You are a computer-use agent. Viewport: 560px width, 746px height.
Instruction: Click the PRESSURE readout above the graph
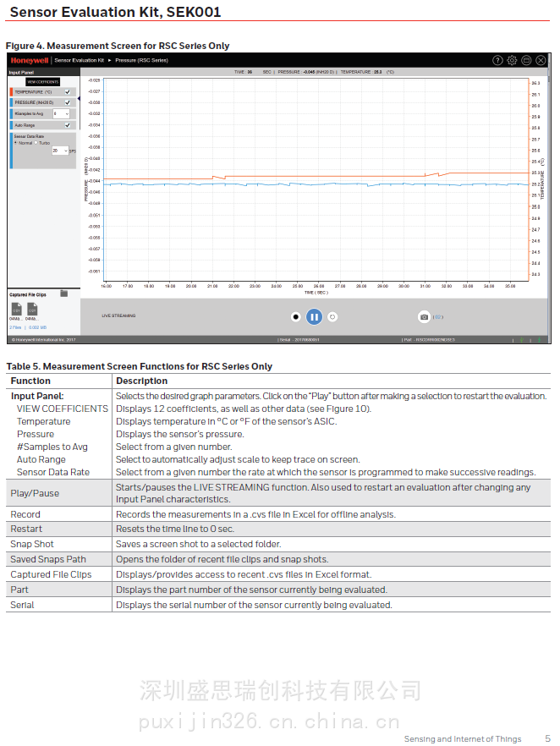coord(306,72)
